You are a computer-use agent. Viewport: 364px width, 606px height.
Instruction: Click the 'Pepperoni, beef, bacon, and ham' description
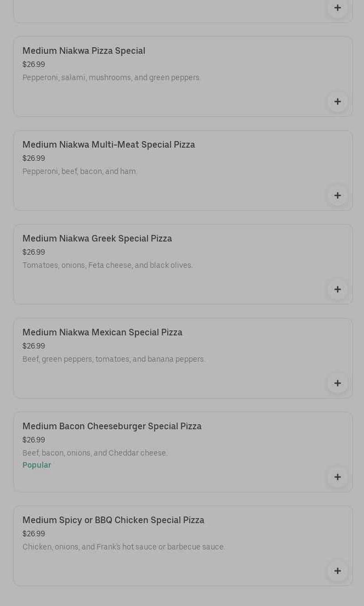coord(80,172)
